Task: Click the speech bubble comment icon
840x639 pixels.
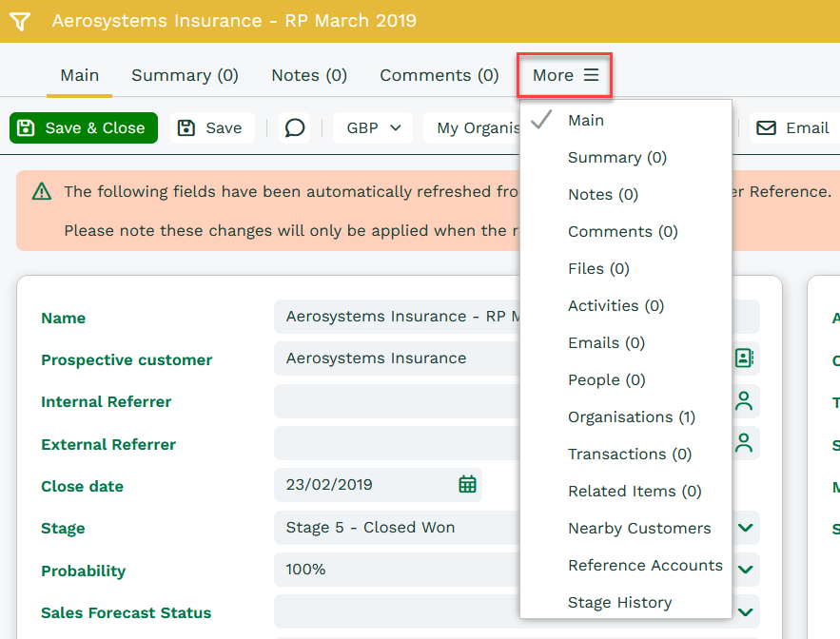Action: coord(295,127)
